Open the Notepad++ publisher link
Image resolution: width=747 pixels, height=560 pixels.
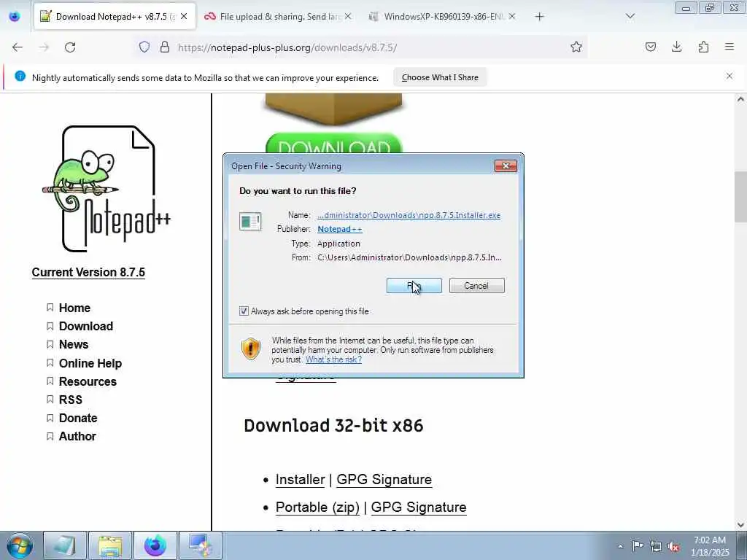click(340, 229)
